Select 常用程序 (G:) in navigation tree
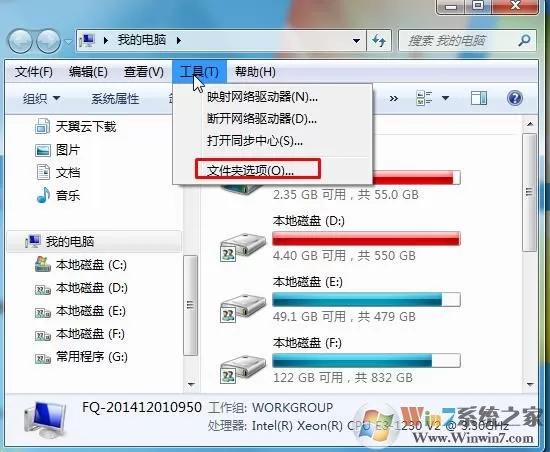 pos(92,357)
